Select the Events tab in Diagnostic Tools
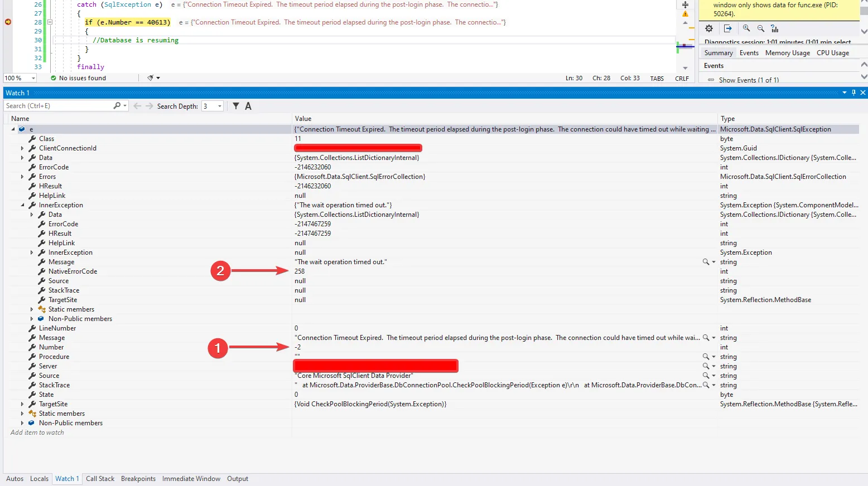 749,53
